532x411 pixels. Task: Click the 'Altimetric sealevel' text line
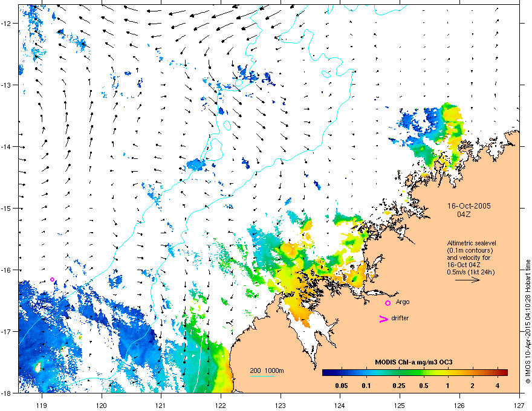tap(472, 243)
